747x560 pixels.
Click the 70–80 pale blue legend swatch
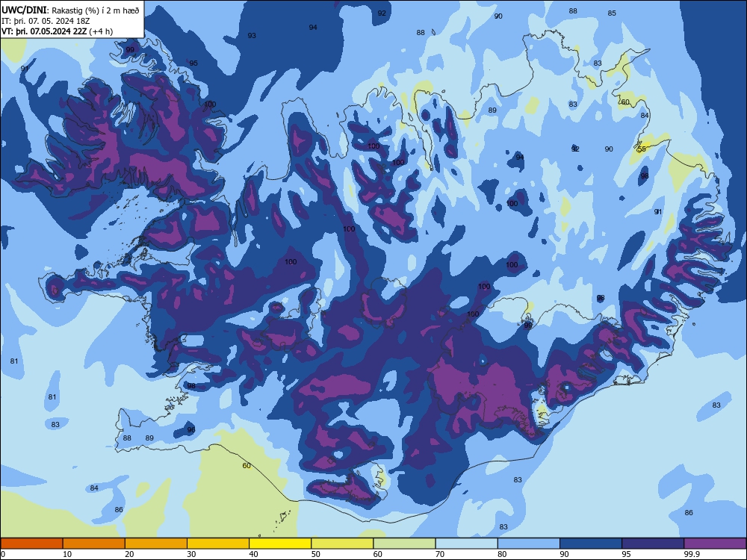[x=466, y=544]
